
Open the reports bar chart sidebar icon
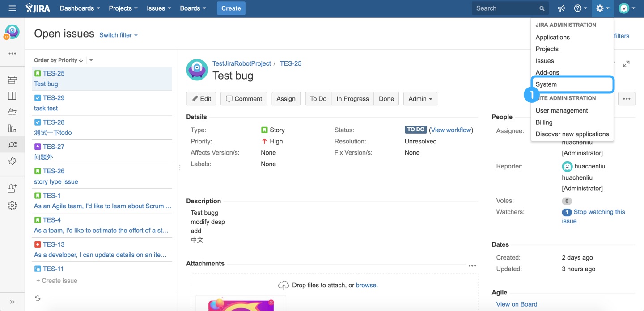click(12, 128)
